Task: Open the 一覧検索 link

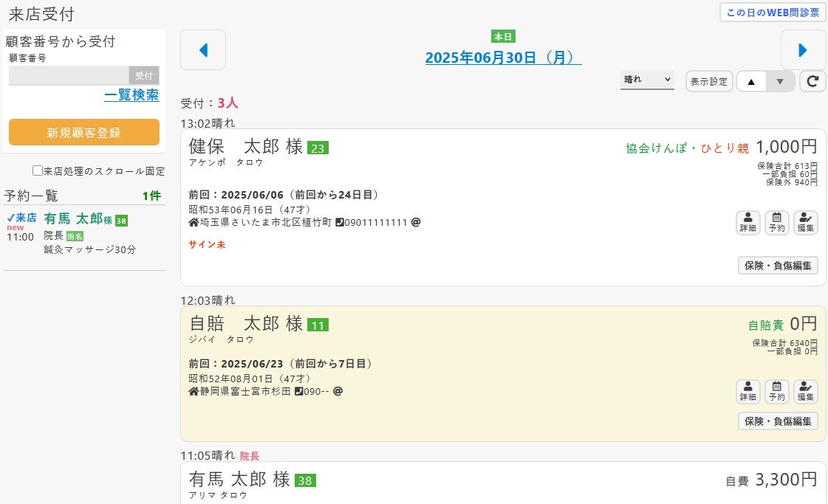Action: pos(131,95)
